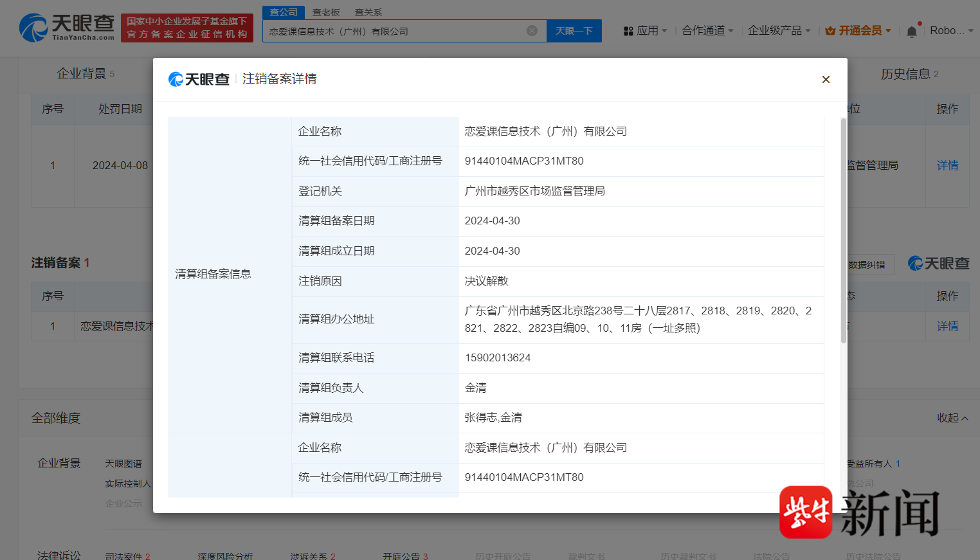Click the dialog vertical scrollbar
980x560 pixels.
[844, 230]
